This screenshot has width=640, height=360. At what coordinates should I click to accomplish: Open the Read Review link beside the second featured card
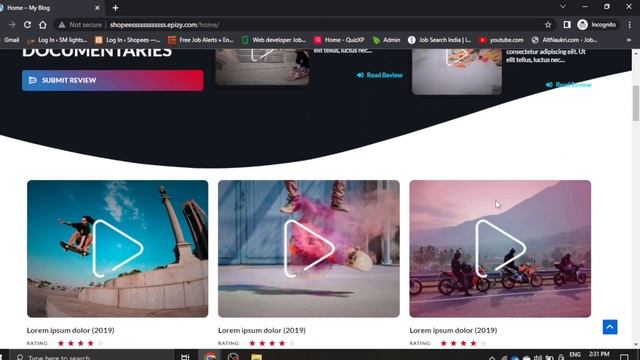pyautogui.click(x=569, y=84)
